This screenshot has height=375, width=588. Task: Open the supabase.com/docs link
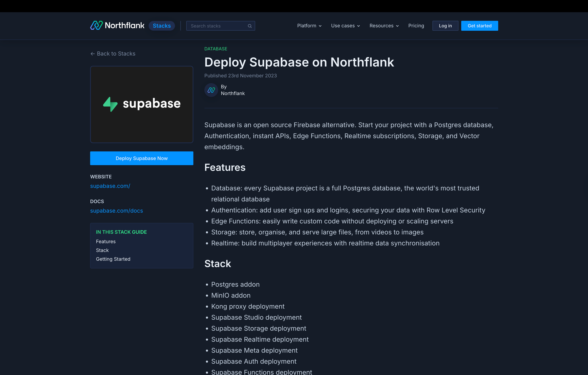pyautogui.click(x=116, y=211)
